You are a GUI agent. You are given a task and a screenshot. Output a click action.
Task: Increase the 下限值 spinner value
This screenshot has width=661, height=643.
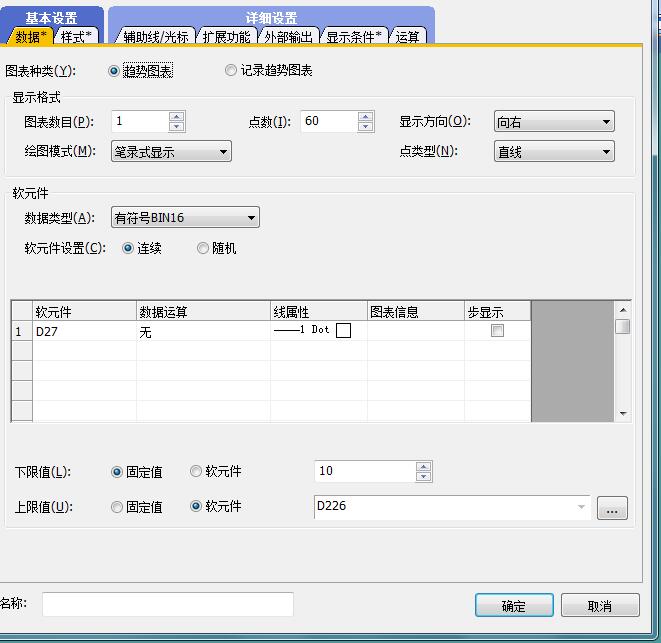(x=423, y=466)
